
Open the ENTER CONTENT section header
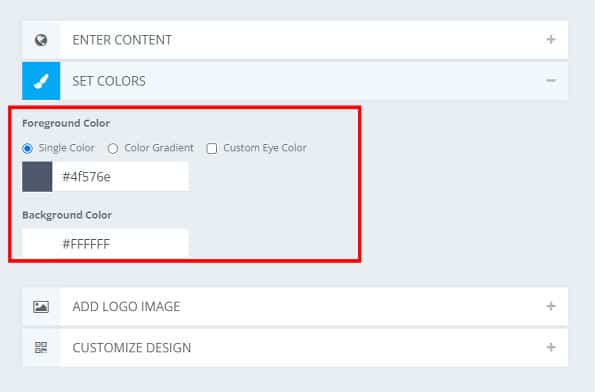tap(295, 40)
